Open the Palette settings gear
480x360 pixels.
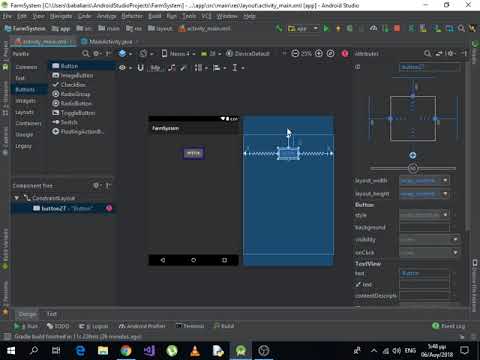coord(97,54)
